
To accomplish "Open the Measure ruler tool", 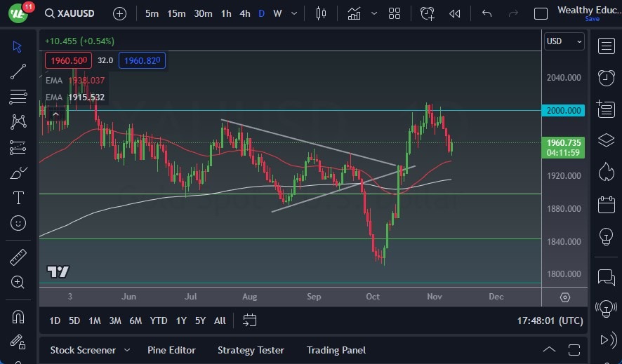I will pyautogui.click(x=18, y=257).
